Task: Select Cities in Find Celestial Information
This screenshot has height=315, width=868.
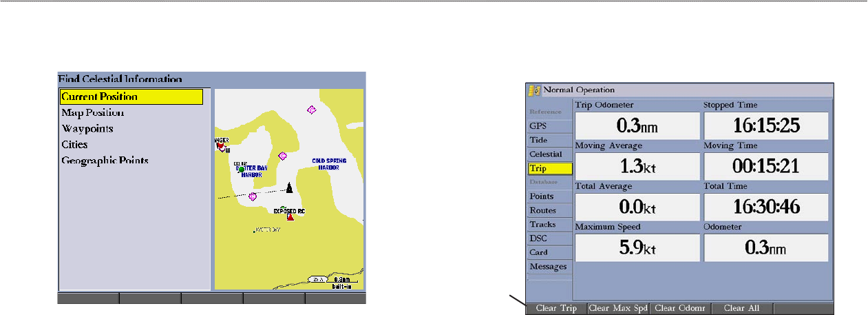Action: pyautogui.click(x=74, y=145)
